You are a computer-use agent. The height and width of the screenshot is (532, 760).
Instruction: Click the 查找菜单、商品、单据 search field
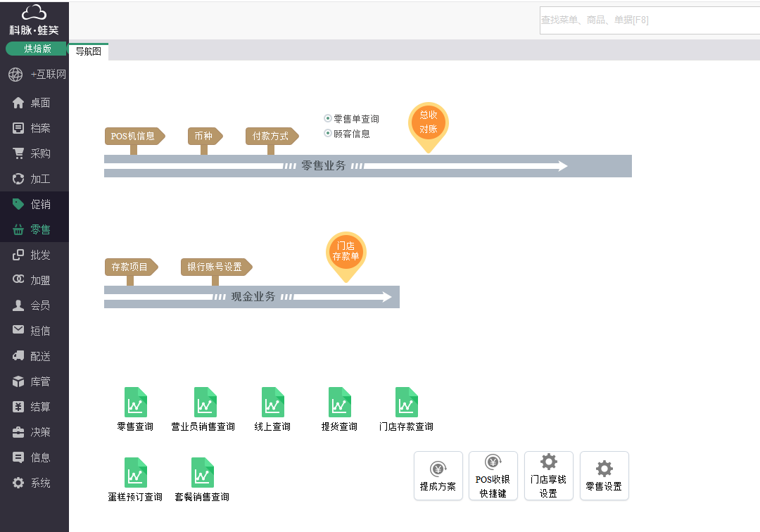649,21
